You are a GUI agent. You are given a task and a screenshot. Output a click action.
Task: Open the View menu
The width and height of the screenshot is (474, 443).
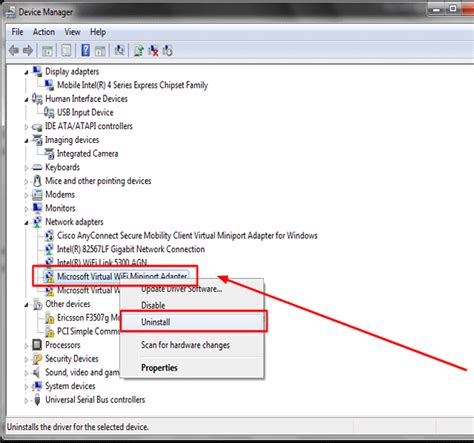[72, 32]
